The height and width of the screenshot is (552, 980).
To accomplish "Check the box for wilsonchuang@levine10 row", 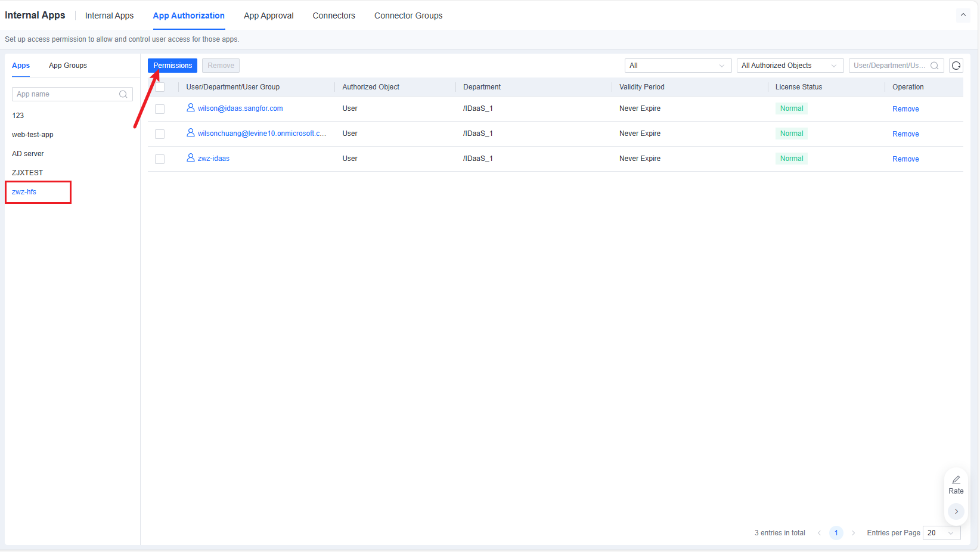I will pyautogui.click(x=160, y=134).
